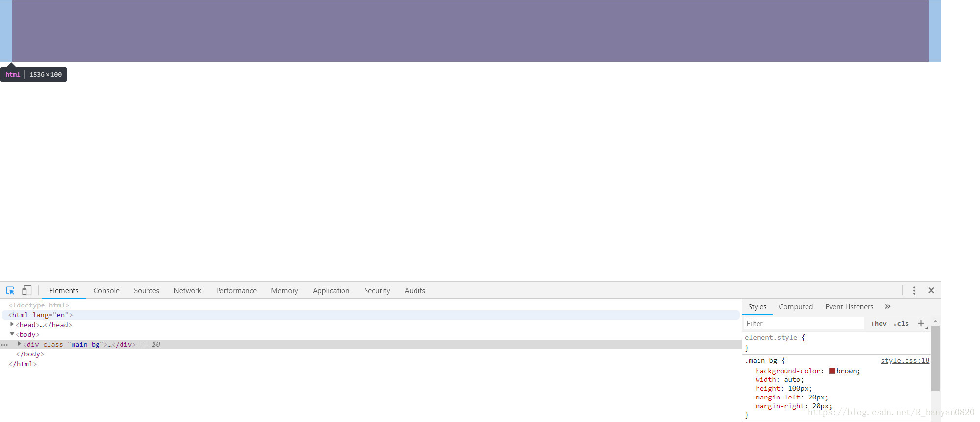This screenshot has width=980, height=422.
Task: Edit the width value auto
Action: (792, 379)
